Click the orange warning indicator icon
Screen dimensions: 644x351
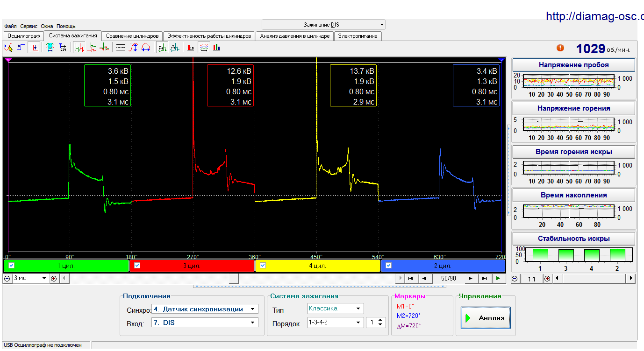[560, 48]
